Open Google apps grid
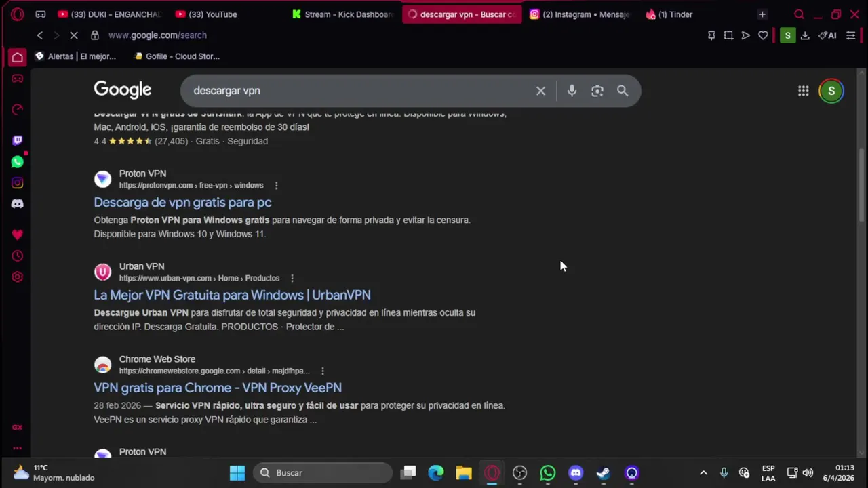This screenshot has height=488, width=868. 803,91
